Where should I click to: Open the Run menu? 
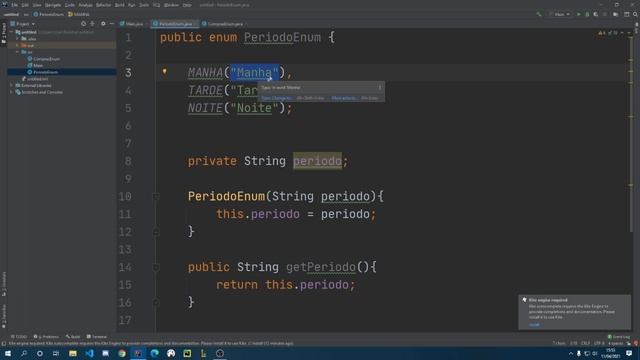point(131,5)
